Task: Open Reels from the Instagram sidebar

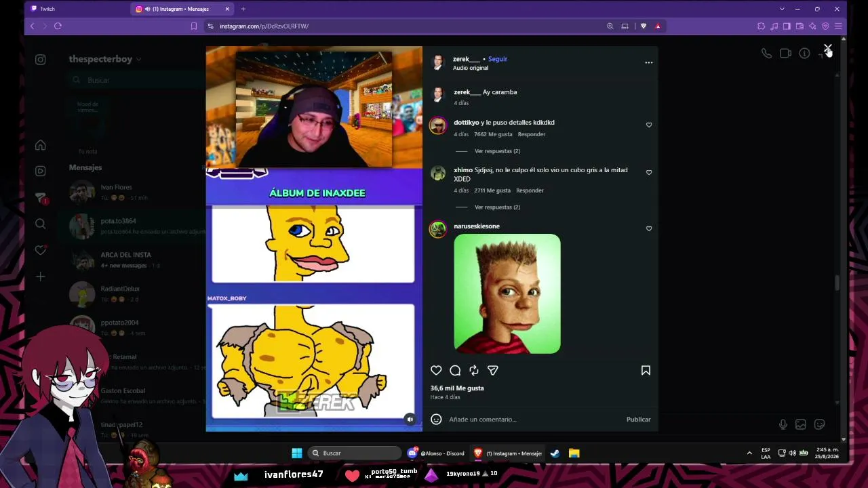Action: (x=41, y=171)
